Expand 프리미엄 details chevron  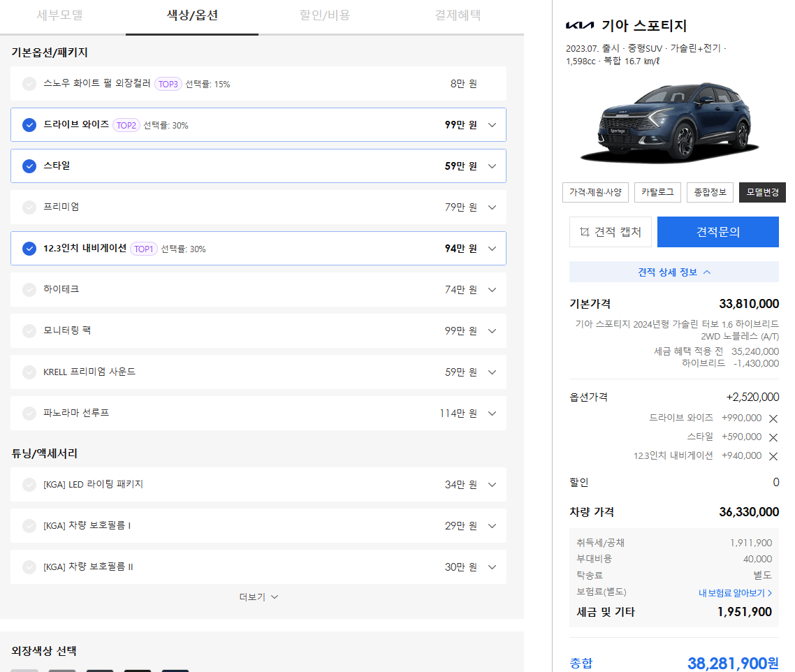(492, 207)
